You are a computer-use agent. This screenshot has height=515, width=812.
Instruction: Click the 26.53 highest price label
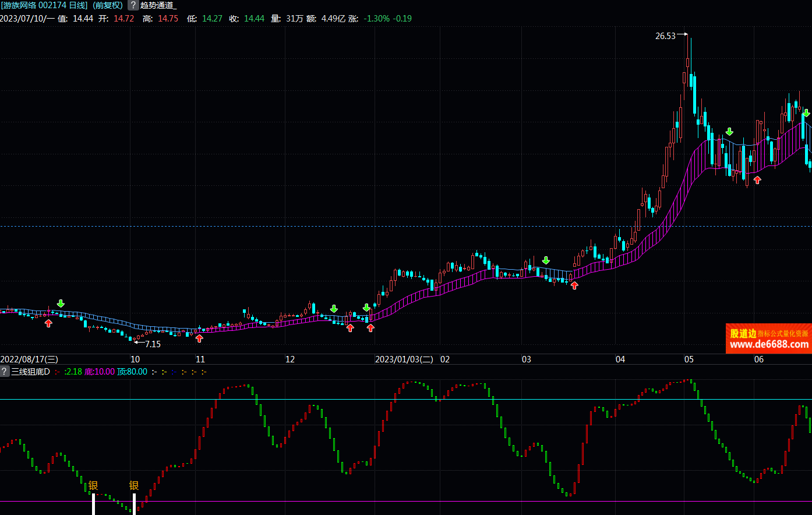(665, 36)
